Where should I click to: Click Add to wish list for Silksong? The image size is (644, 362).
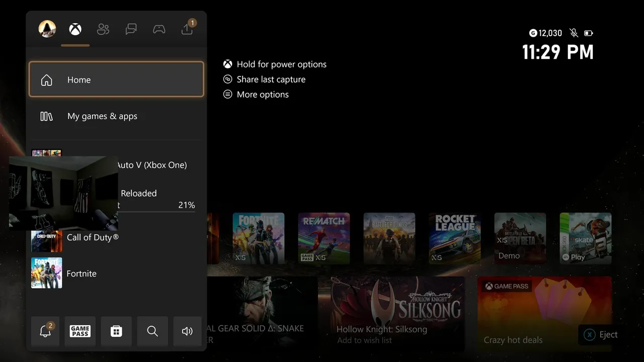pyautogui.click(x=365, y=340)
